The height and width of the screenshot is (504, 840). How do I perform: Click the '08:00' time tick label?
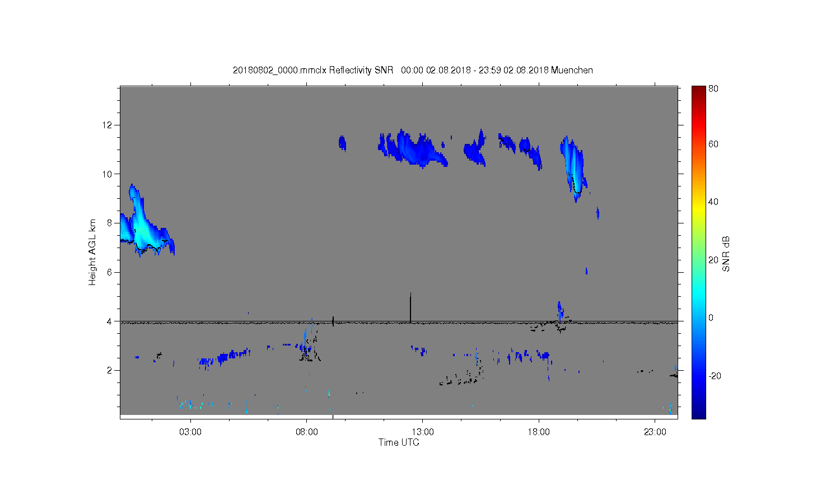click(x=307, y=432)
